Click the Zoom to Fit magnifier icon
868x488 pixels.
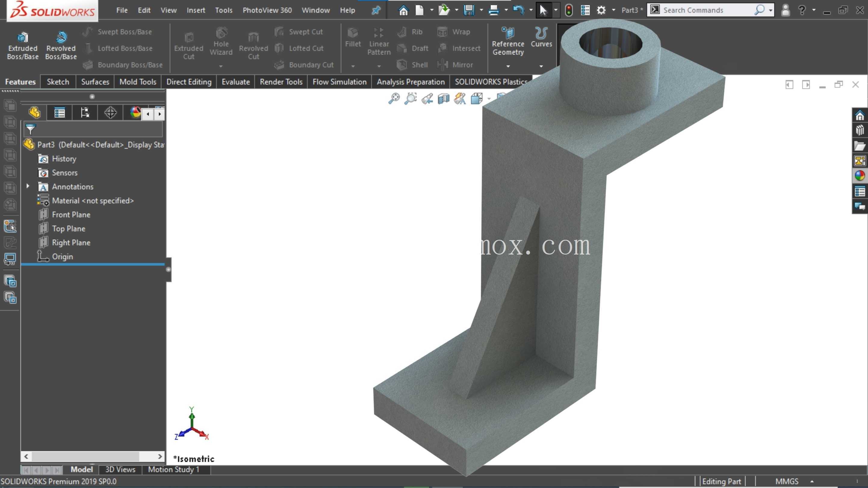tap(394, 99)
